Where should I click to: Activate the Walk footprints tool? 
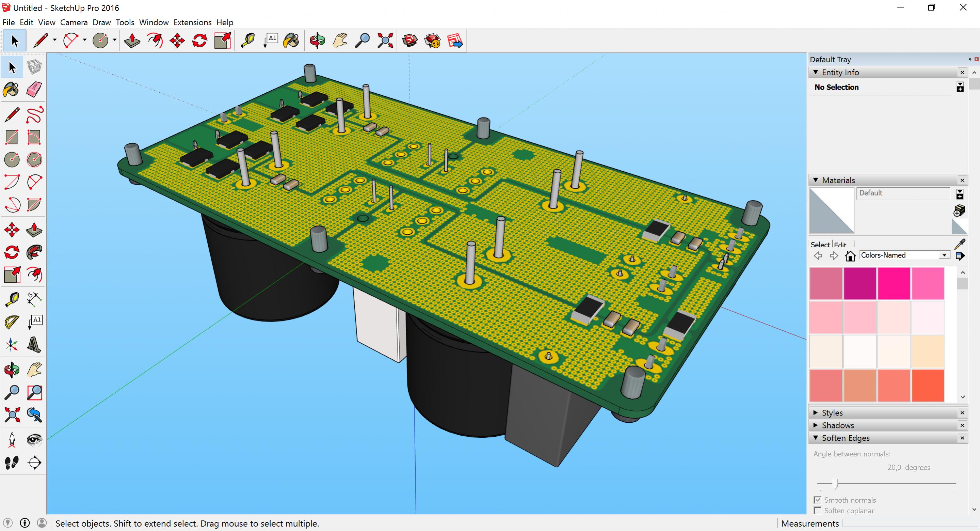pos(12,463)
